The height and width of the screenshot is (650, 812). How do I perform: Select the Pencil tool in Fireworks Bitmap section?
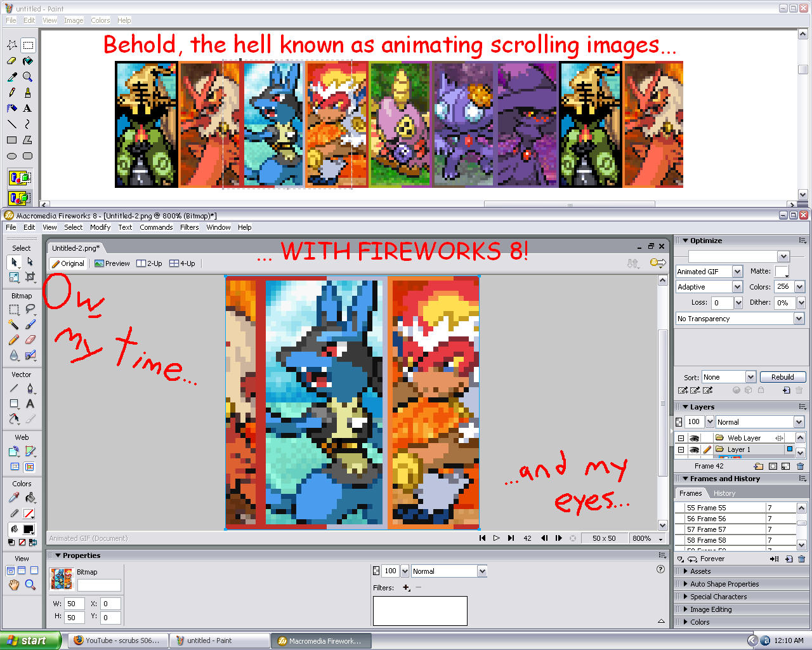point(14,340)
